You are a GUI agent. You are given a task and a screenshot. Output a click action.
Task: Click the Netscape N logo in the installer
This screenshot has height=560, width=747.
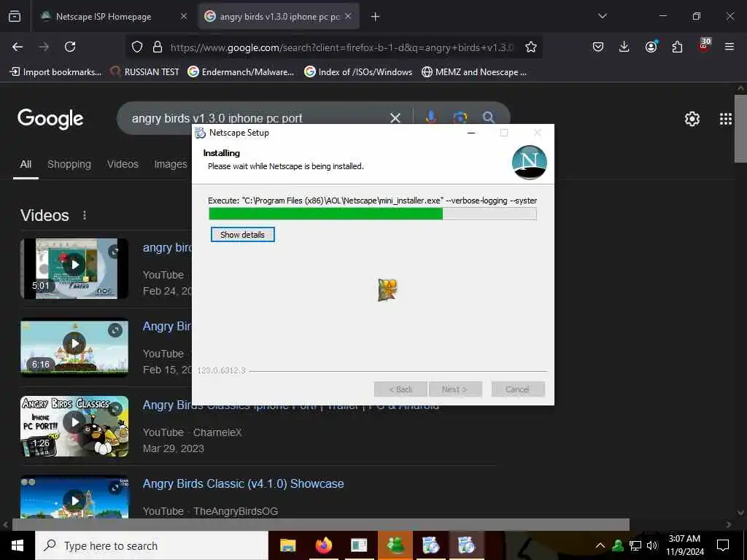click(530, 163)
